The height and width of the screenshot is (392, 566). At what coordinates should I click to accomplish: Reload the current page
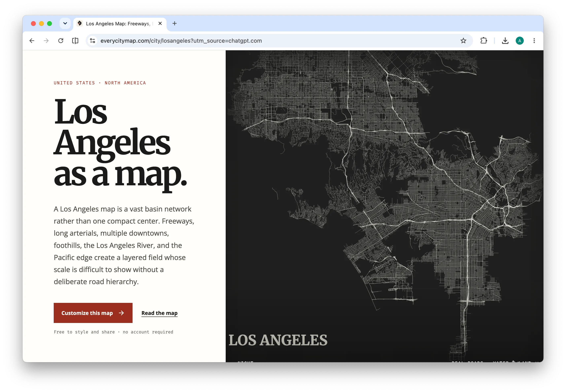(x=61, y=41)
